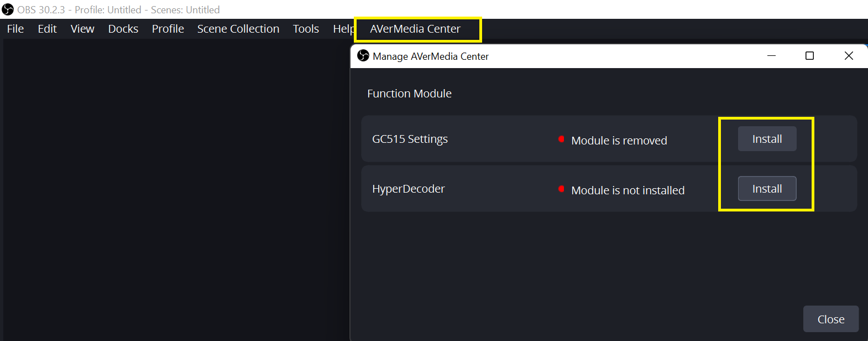Click the OBS icon in Manage AVerMedia Center dialog
The height and width of the screenshot is (341, 868).
coord(363,56)
